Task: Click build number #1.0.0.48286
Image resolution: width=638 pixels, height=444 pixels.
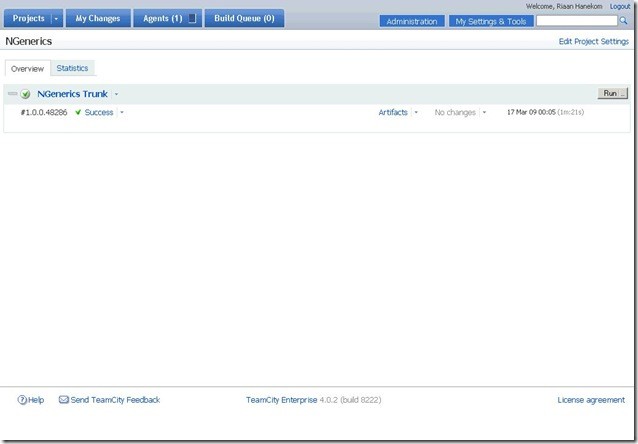Action: pyautogui.click(x=44, y=112)
